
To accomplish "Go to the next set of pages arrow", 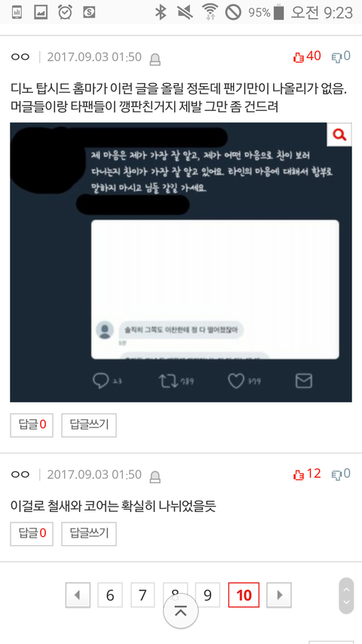I will [x=279, y=595].
